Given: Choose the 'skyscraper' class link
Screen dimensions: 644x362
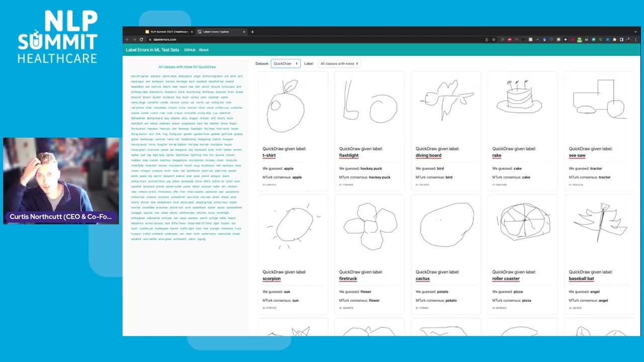Looking at the screenshot, I should point(187,202).
